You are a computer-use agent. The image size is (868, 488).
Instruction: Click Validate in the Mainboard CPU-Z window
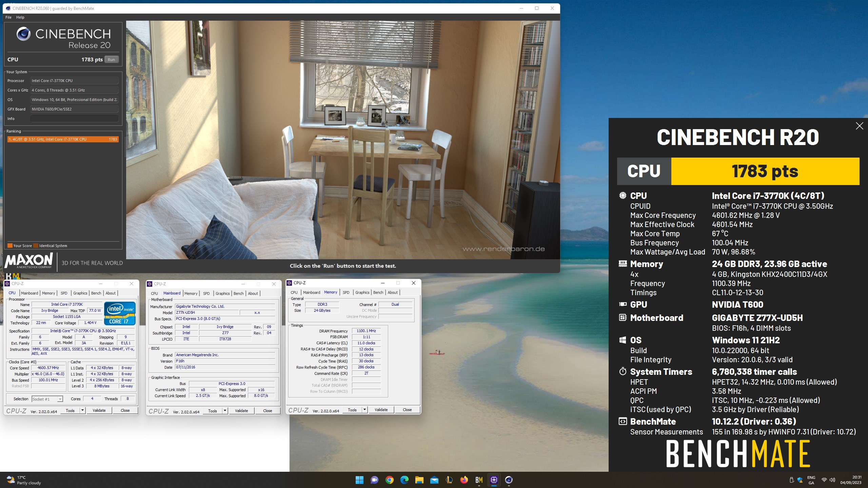(241, 411)
